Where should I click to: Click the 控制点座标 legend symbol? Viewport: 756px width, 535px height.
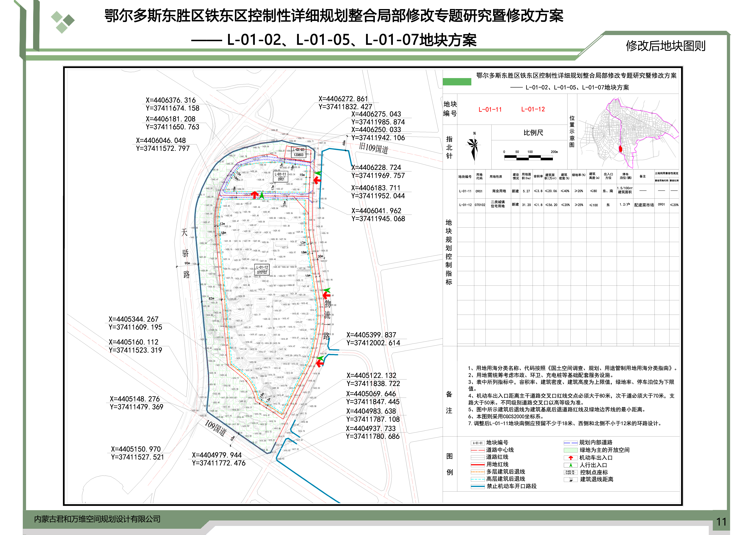pos(571,472)
